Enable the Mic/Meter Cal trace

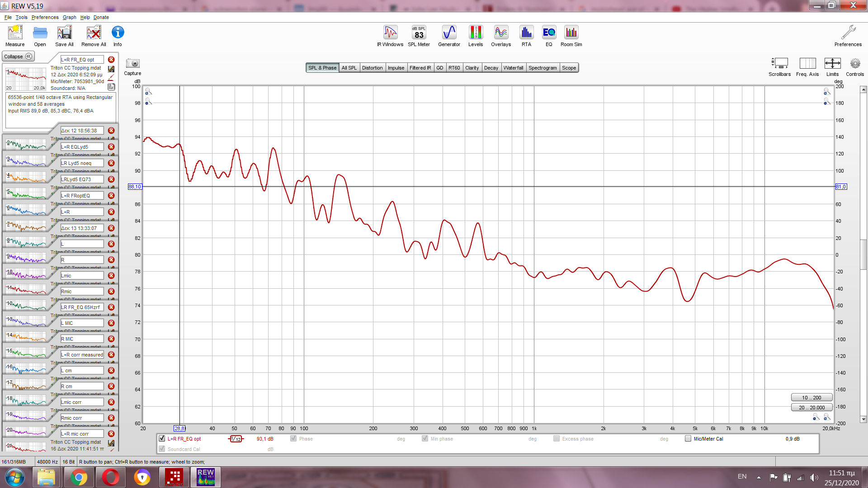pyautogui.click(x=688, y=438)
